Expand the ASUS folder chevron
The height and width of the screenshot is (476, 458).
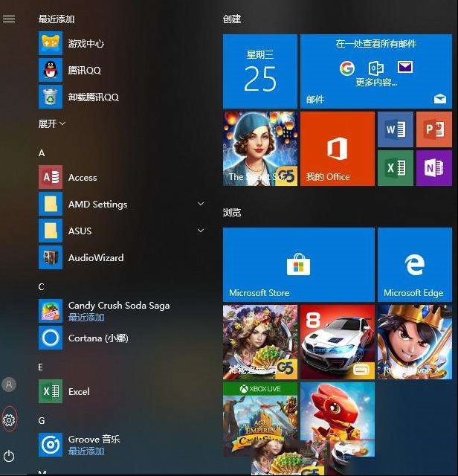point(201,231)
